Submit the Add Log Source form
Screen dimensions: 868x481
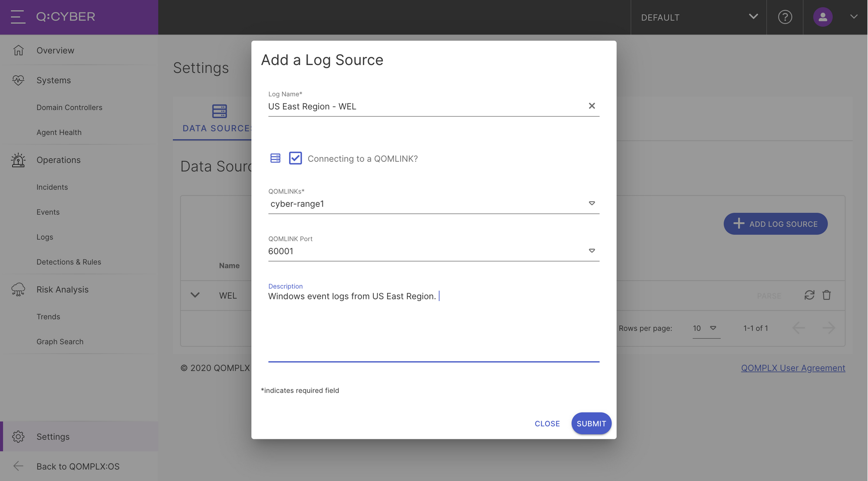pyautogui.click(x=591, y=423)
